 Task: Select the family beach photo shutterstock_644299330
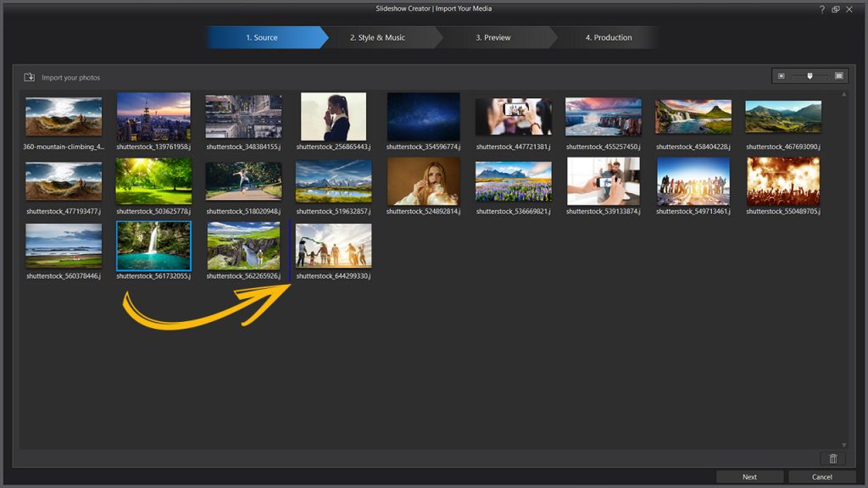(x=333, y=246)
